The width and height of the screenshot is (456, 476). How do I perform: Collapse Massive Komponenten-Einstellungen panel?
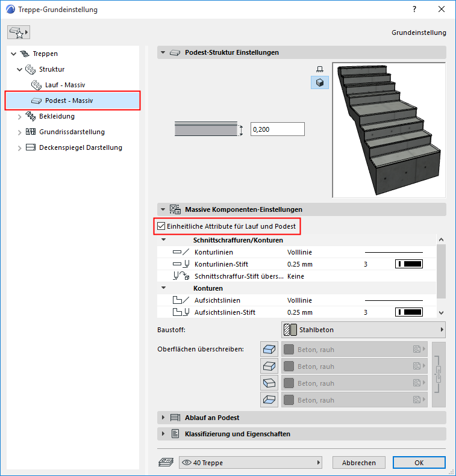pos(163,209)
